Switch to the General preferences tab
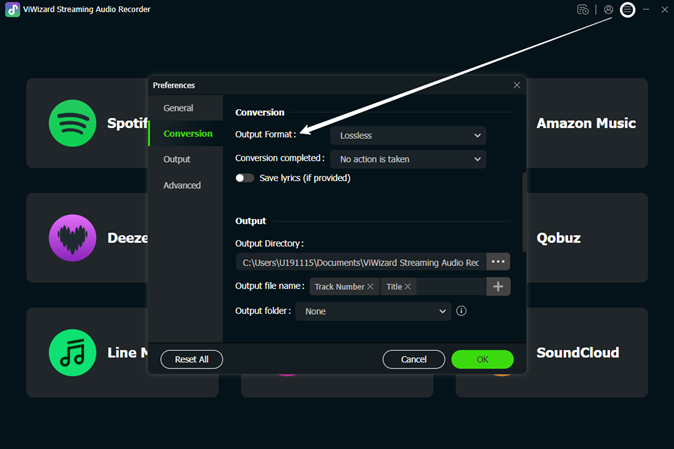The height and width of the screenshot is (449, 674). [x=178, y=108]
